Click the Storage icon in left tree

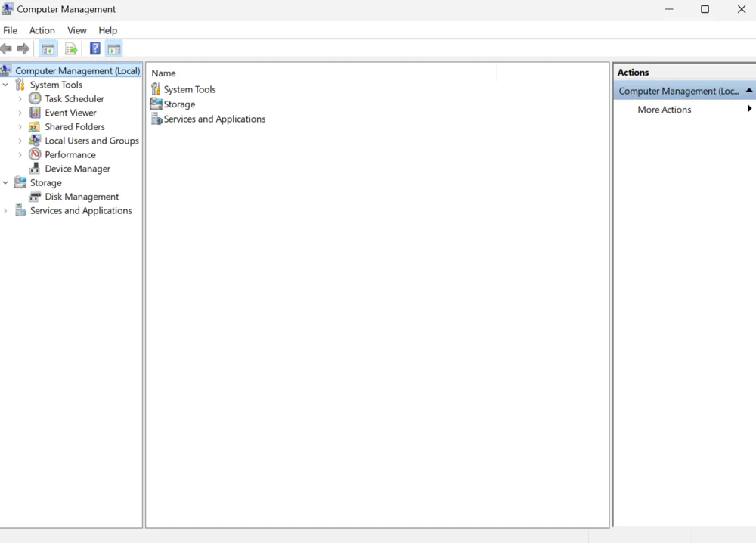(20, 182)
